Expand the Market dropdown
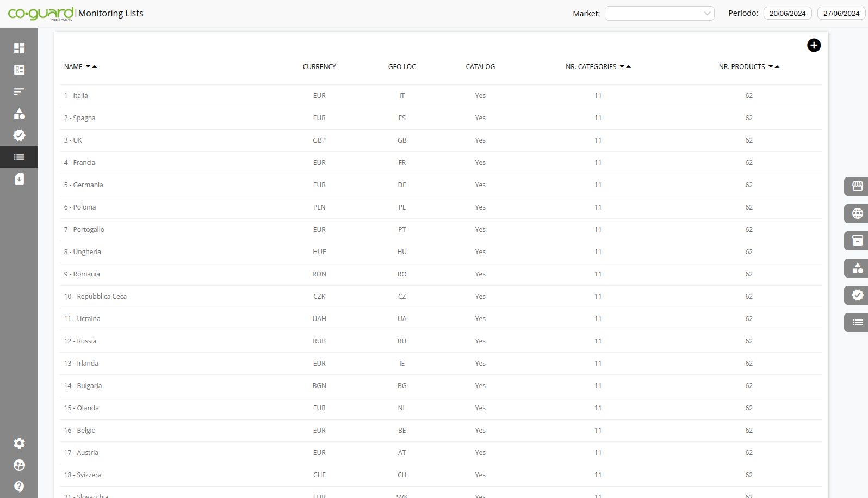 659,13
